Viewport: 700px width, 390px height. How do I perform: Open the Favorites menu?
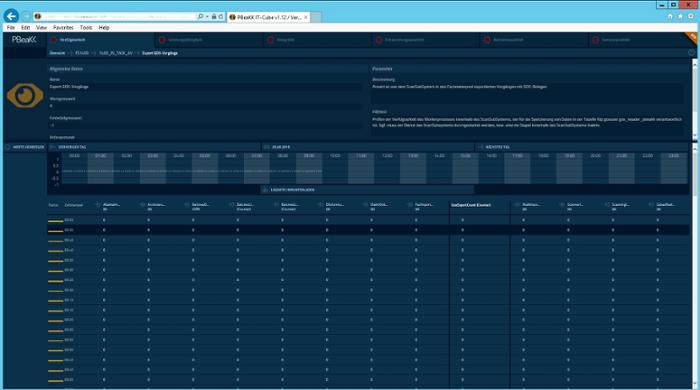coord(63,28)
